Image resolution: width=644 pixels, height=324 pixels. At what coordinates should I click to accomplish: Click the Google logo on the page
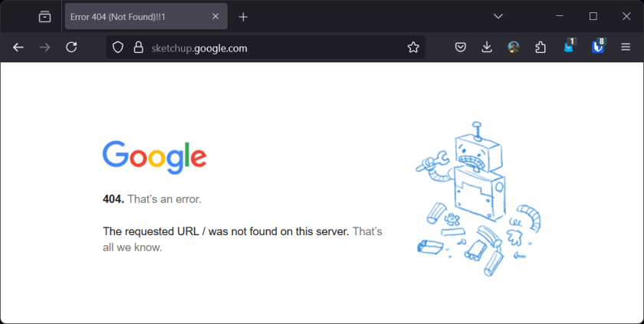click(x=154, y=156)
